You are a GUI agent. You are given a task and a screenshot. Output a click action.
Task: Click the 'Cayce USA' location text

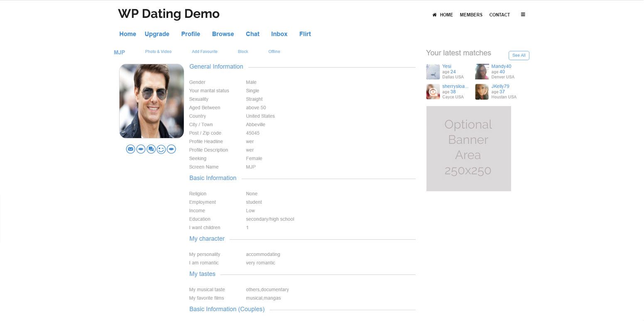click(453, 97)
